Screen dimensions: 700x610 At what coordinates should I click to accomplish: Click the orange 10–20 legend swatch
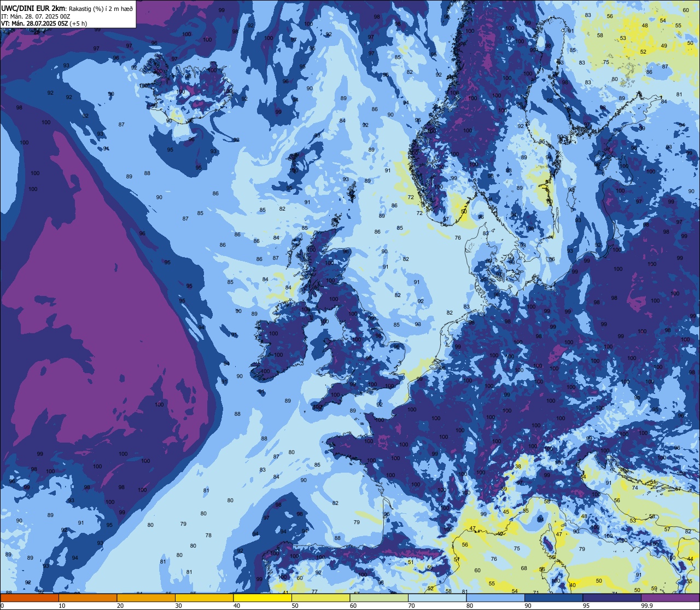point(87,597)
